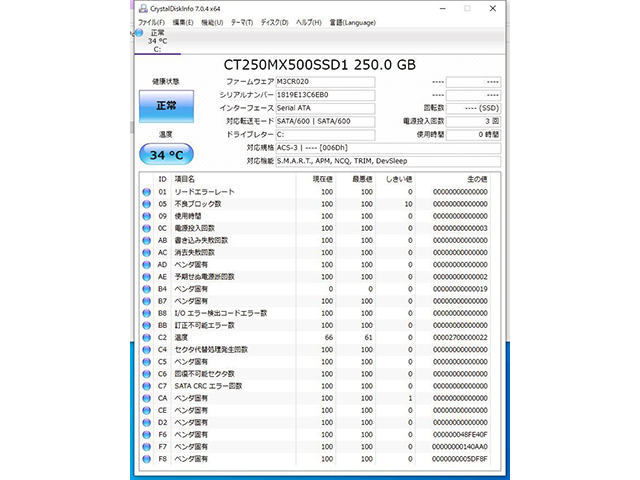Click the drive model title CT250MX500SSD1 250.0 GB
This screenshot has width=640, height=480.
tap(320, 65)
